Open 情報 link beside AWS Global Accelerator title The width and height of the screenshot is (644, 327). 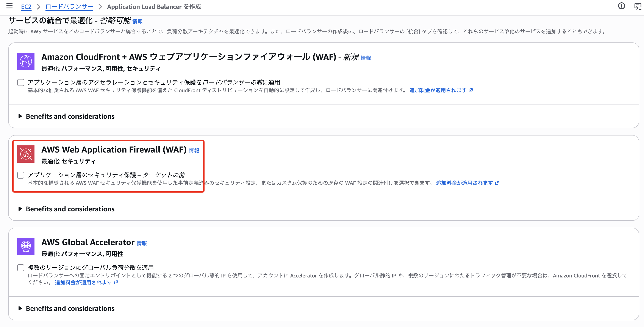coord(142,243)
